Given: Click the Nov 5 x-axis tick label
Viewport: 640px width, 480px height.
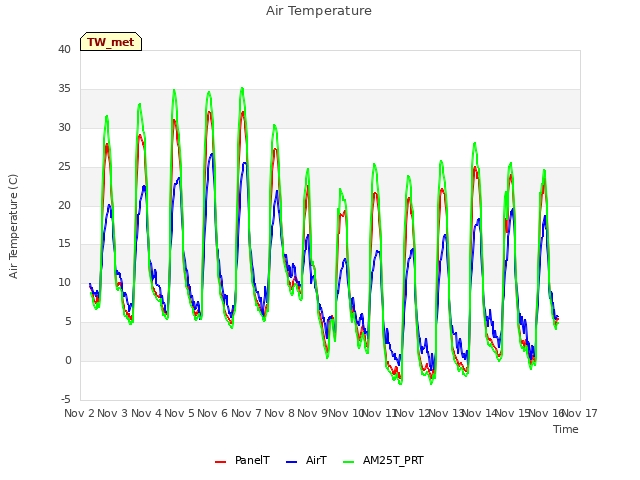Looking at the screenshot, I should (180, 413).
